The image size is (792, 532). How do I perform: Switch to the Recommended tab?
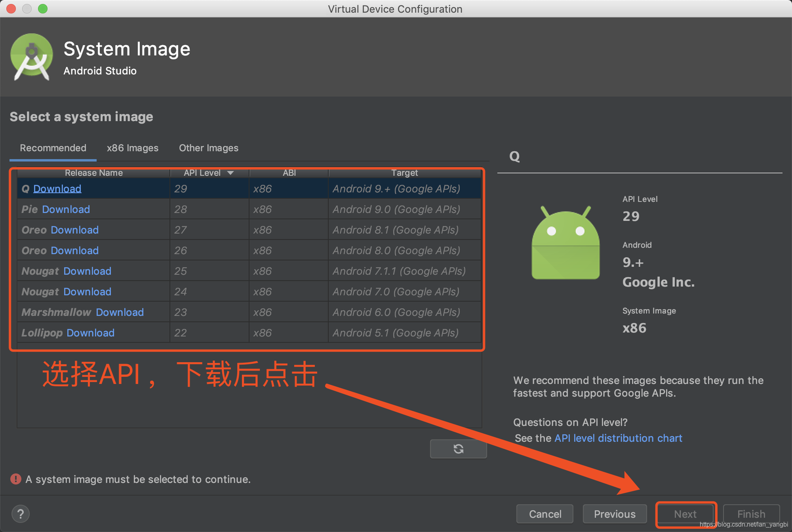53,148
